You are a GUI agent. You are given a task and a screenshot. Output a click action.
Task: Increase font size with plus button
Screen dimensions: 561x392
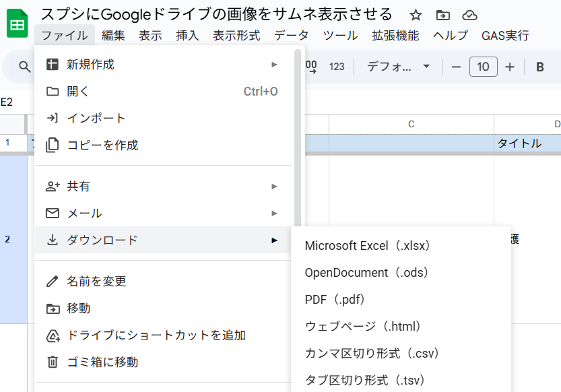(x=509, y=67)
